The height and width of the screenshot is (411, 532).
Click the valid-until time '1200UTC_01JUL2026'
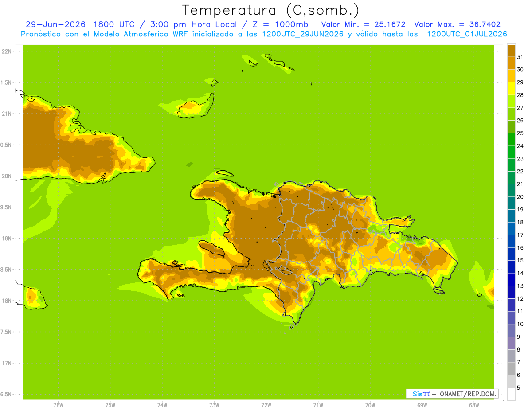(x=467, y=34)
